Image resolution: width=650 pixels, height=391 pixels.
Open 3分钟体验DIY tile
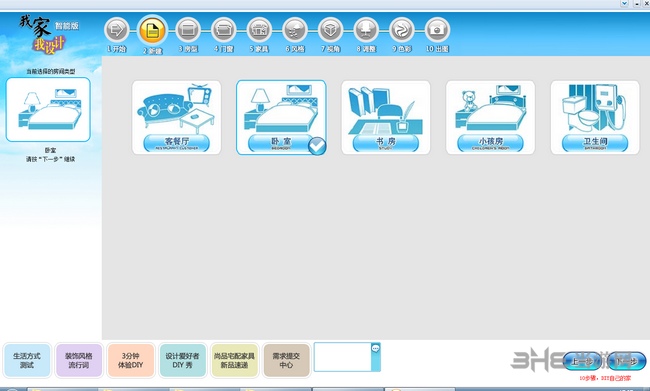[x=131, y=360]
